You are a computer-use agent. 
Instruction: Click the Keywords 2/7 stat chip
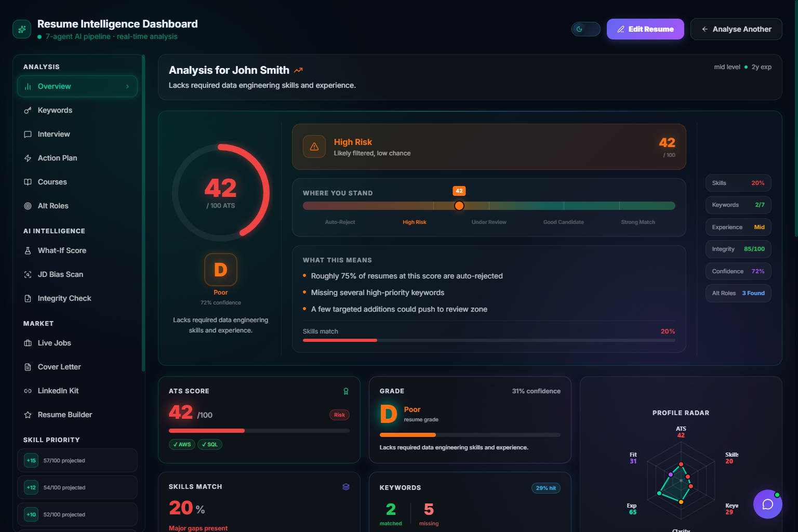tap(738, 205)
